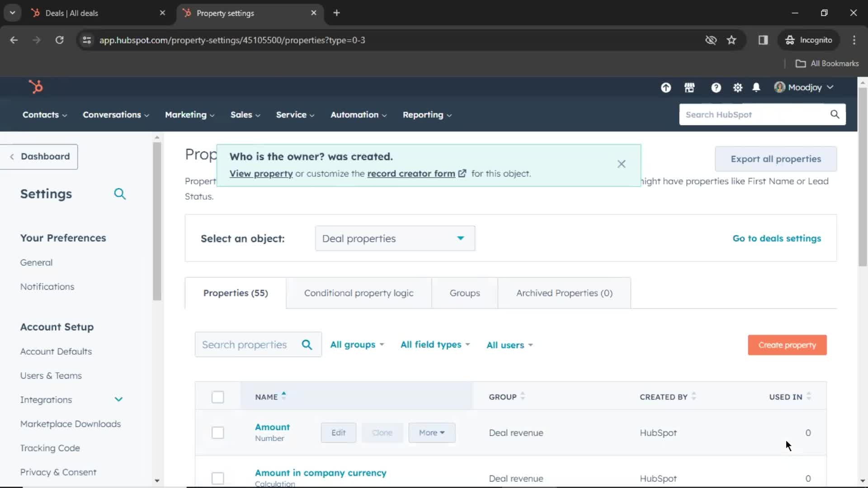Sort by the USED IN column
This screenshot has height=488, width=868.
pos(790,396)
